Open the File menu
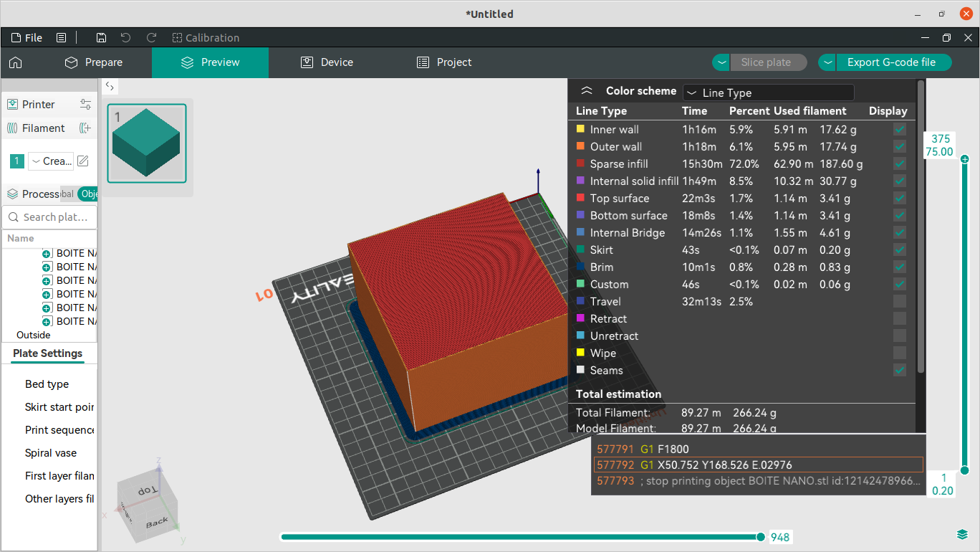Viewport: 980px width, 552px height. pos(27,38)
